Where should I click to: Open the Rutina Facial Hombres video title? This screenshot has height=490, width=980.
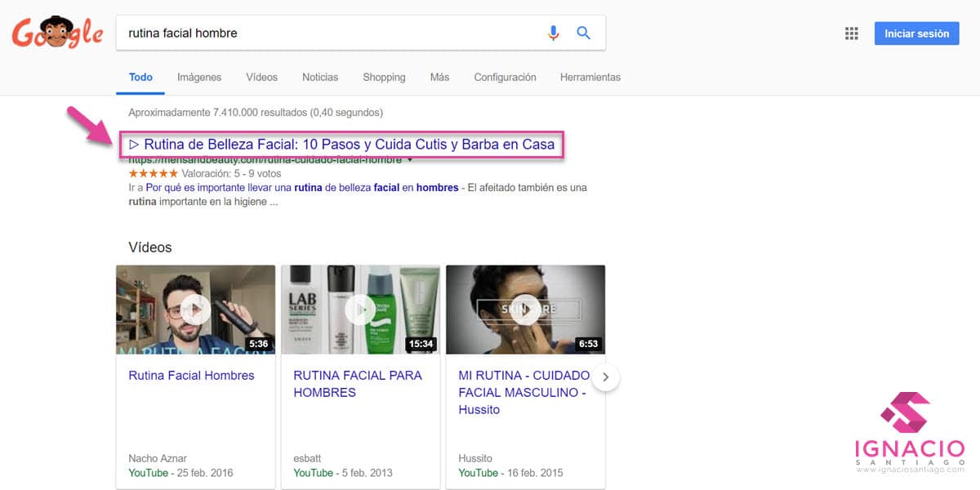pyautogui.click(x=191, y=376)
